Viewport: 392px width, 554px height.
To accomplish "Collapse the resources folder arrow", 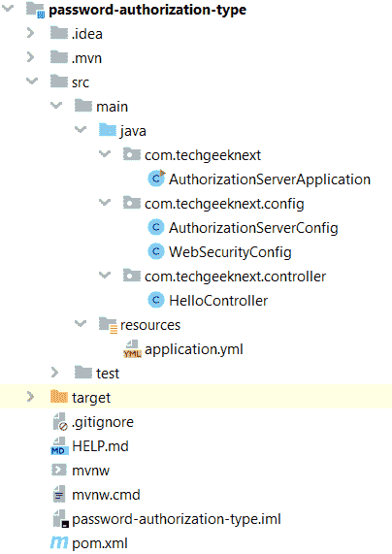I will [81, 324].
